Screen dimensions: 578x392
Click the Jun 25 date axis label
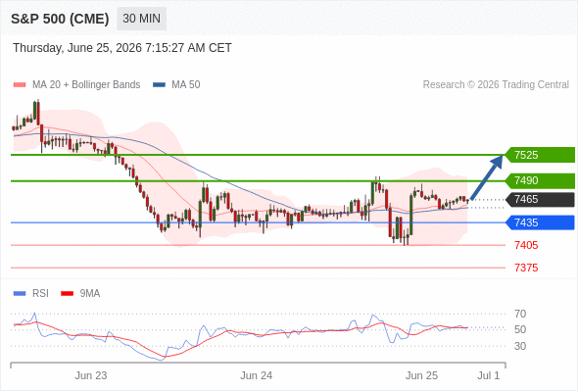pos(421,375)
